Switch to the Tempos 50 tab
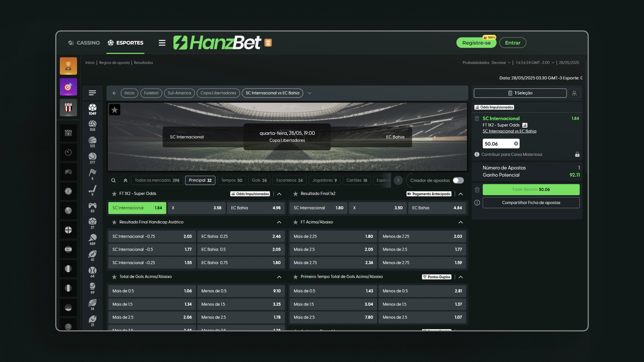The width and height of the screenshot is (644, 362). tap(232, 180)
